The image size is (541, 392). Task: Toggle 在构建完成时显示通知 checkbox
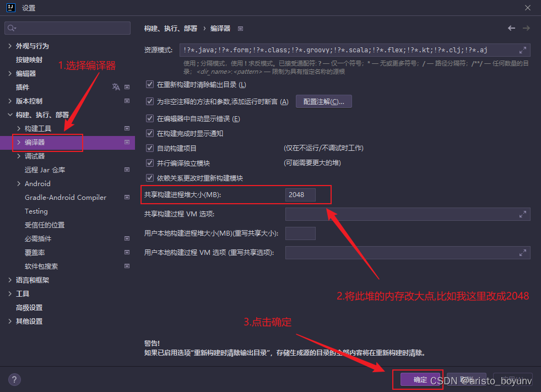pos(150,133)
